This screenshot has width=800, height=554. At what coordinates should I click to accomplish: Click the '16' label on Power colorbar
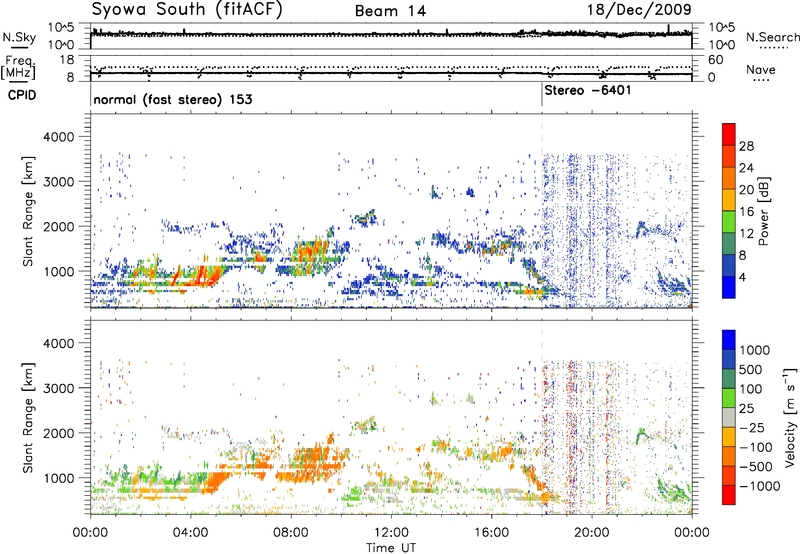pos(746,212)
